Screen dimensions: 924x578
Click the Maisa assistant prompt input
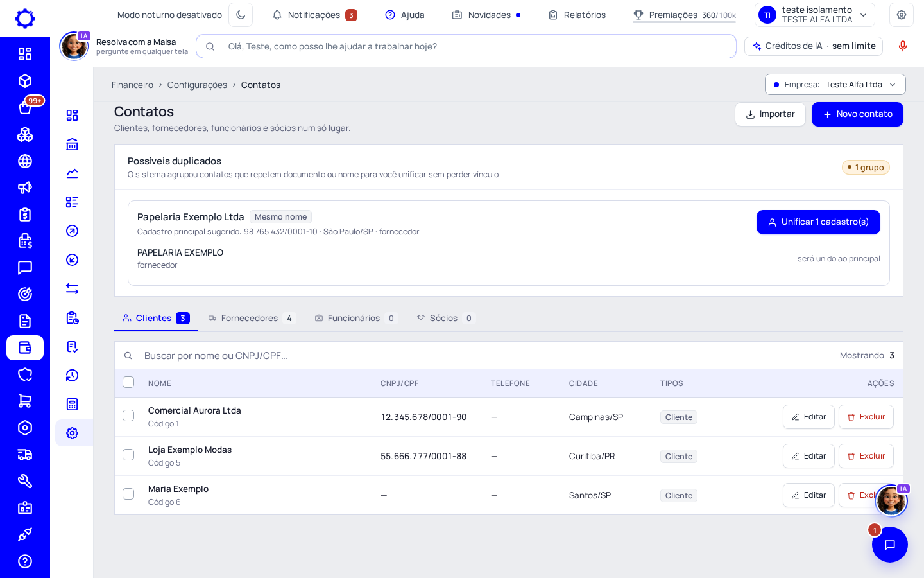[466, 46]
